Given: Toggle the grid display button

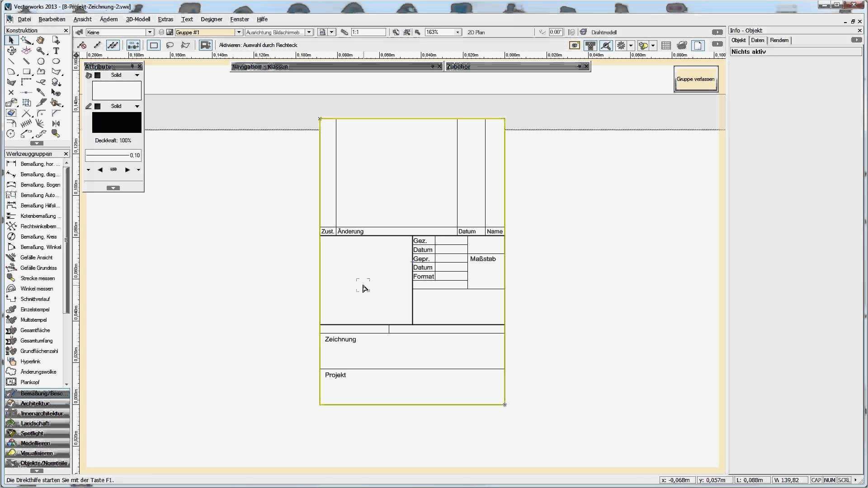Looking at the screenshot, I should pyautogui.click(x=665, y=45).
